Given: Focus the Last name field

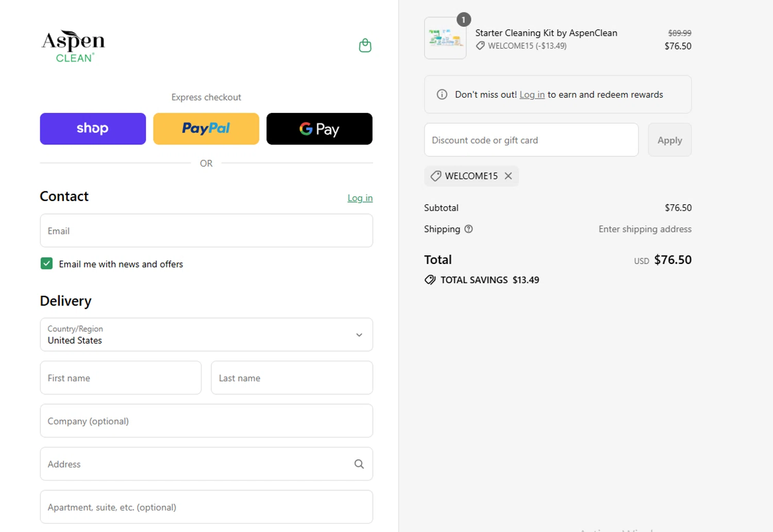Looking at the screenshot, I should pos(292,378).
